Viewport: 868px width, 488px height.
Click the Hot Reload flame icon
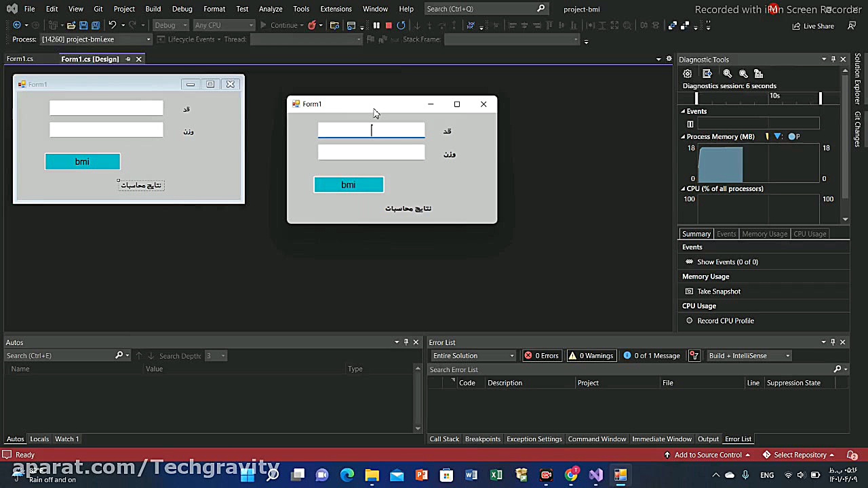point(311,25)
